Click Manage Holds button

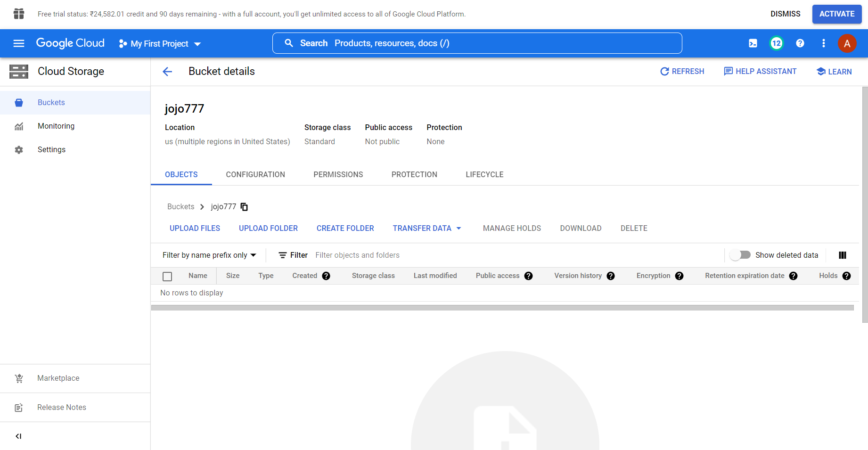click(512, 229)
